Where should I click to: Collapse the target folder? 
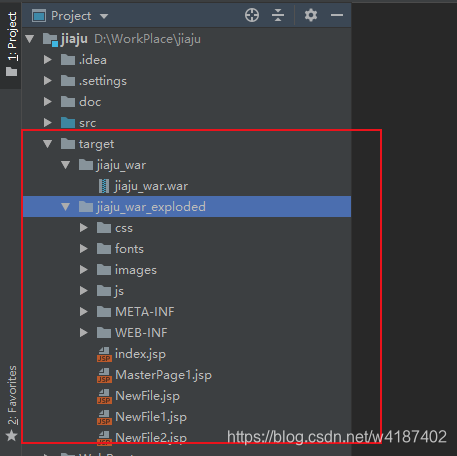click(x=47, y=144)
